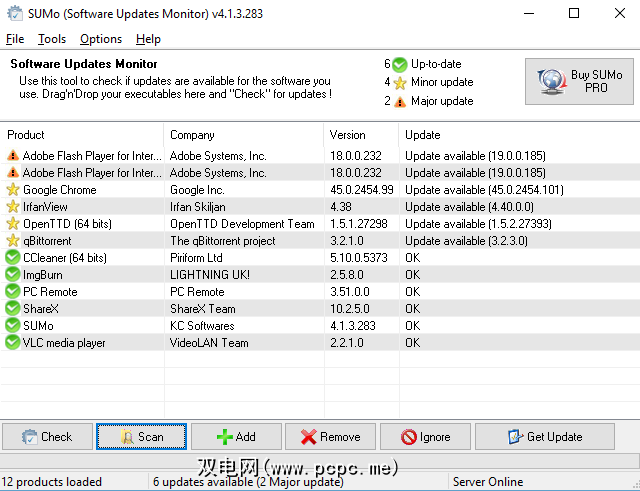Select the Google Chrome product name
640x491 pixels.
pyautogui.click(x=60, y=190)
